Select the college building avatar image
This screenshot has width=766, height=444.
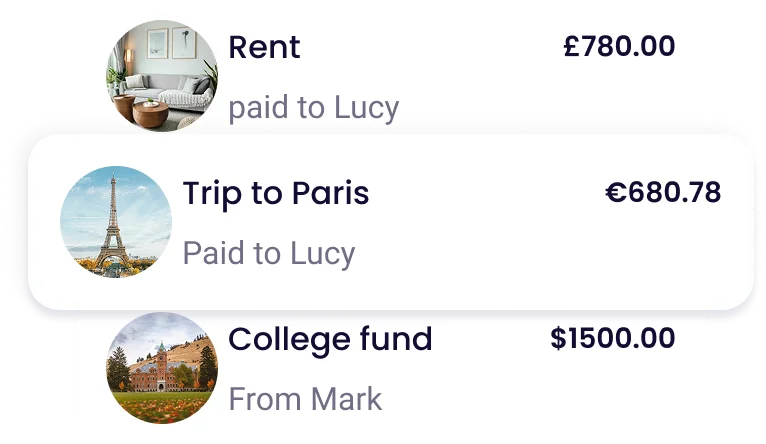coord(162,368)
